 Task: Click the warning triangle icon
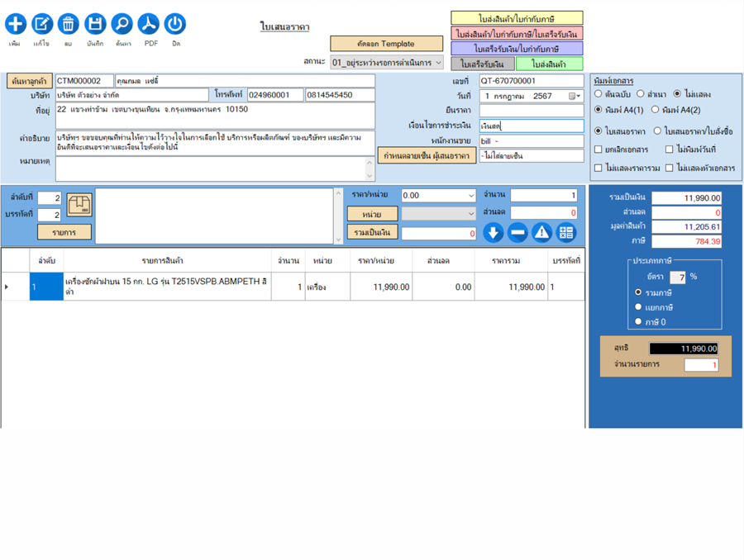tap(541, 233)
